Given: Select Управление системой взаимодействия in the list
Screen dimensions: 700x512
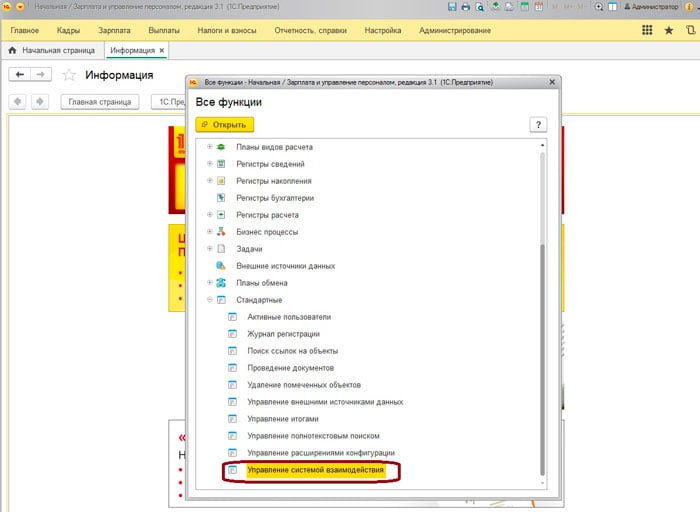Looking at the screenshot, I should click(x=315, y=470).
